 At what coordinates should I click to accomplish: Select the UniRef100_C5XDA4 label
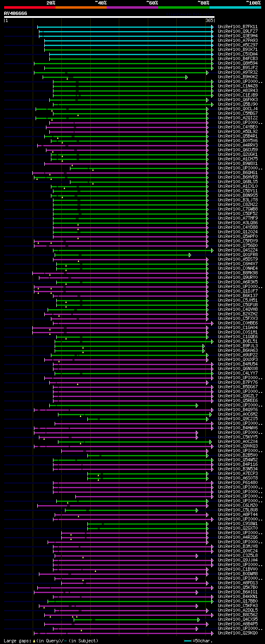pyautogui.click(x=238, y=54)
